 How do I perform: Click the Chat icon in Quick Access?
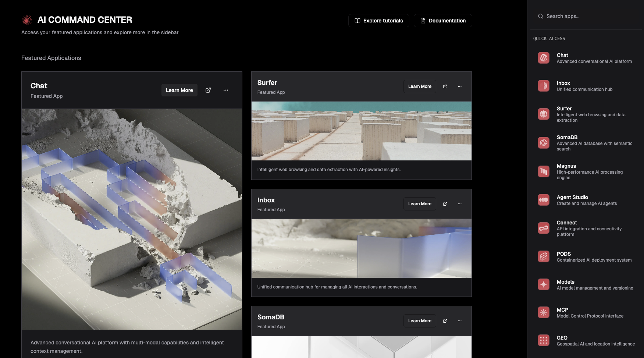point(543,58)
